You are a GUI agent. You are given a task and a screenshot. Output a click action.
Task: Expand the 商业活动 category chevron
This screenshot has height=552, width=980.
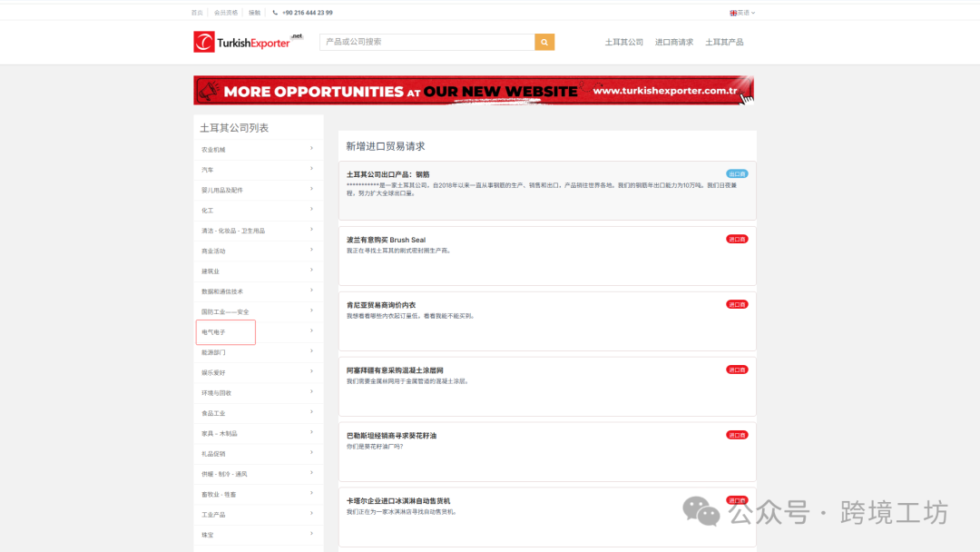coord(311,250)
